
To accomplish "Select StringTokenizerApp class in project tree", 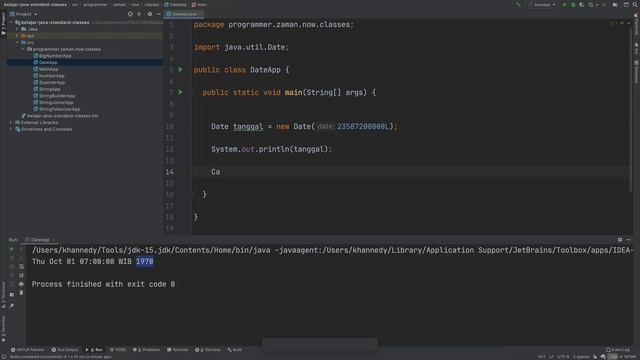I will pos(59,109).
